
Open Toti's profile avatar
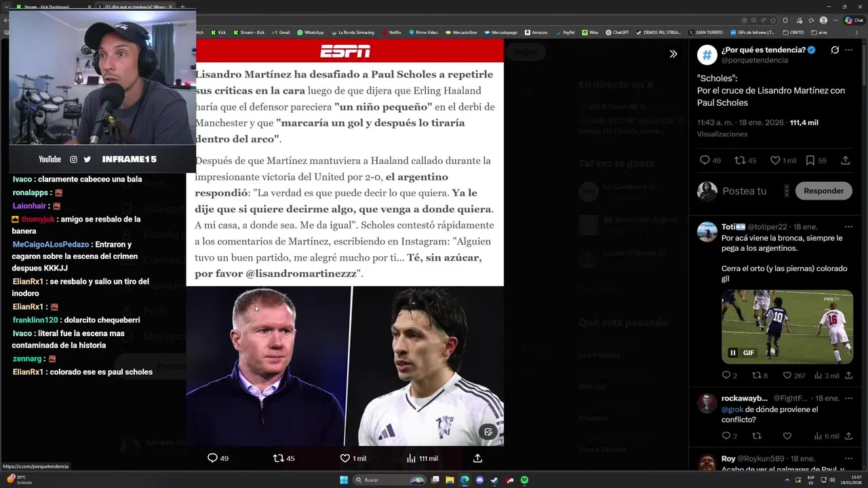[x=707, y=232]
